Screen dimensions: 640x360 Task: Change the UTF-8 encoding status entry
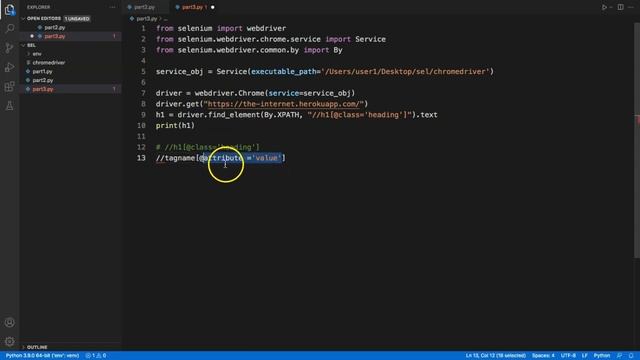568,356
